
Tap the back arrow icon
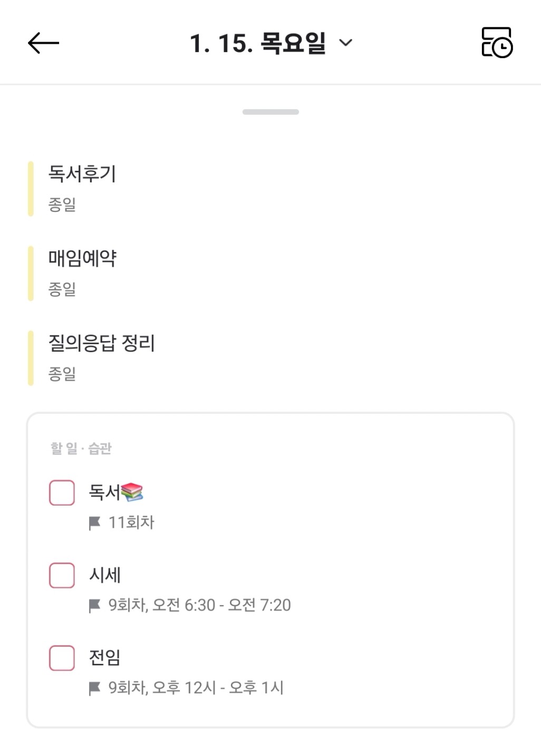point(43,43)
